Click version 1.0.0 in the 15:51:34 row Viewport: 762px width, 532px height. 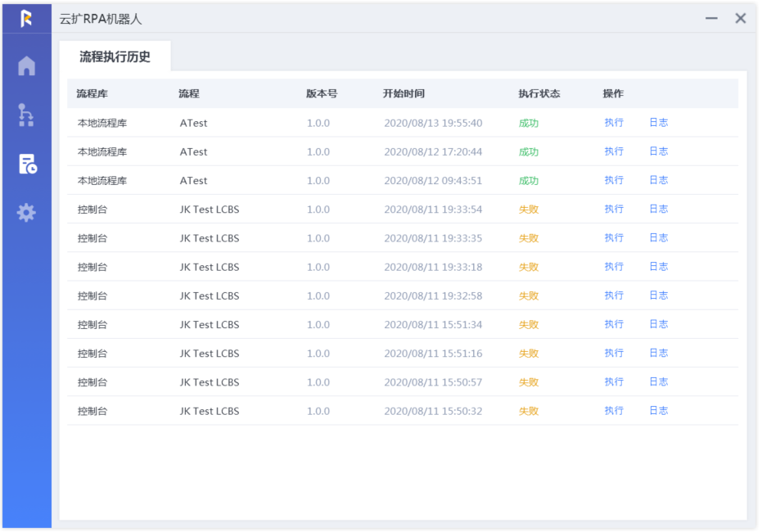pyautogui.click(x=318, y=325)
